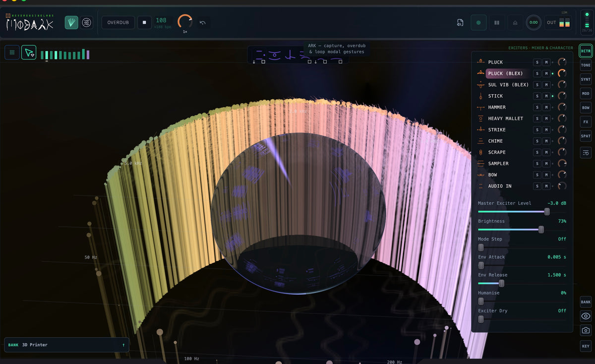Select the AUDIO IN exciter label

[x=500, y=186]
